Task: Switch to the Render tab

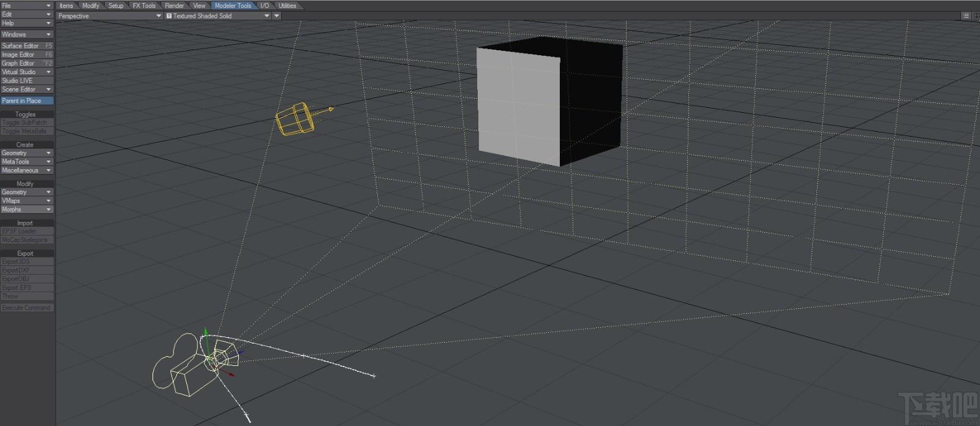Action: (x=175, y=6)
